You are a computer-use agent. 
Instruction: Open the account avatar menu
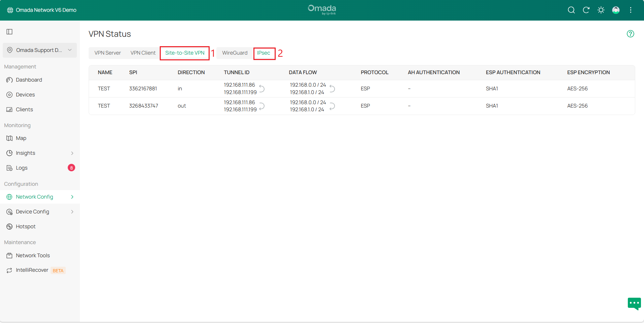click(x=616, y=10)
